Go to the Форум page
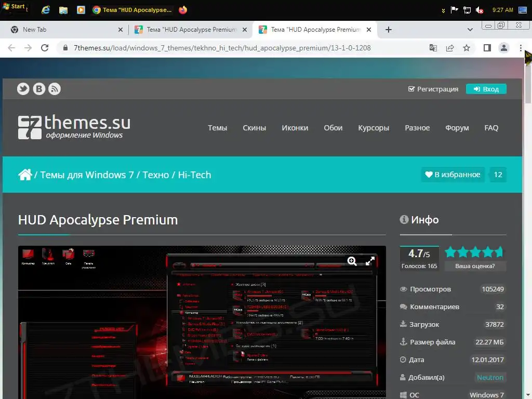This screenshot has width=532, height=399. [457, 128]
